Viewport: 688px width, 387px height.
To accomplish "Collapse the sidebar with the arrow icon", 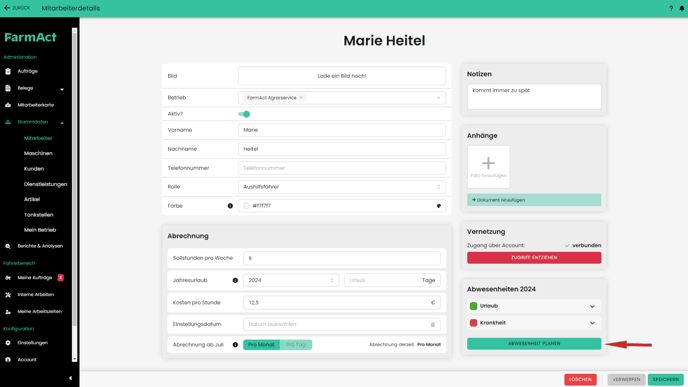I will [70, 378].
